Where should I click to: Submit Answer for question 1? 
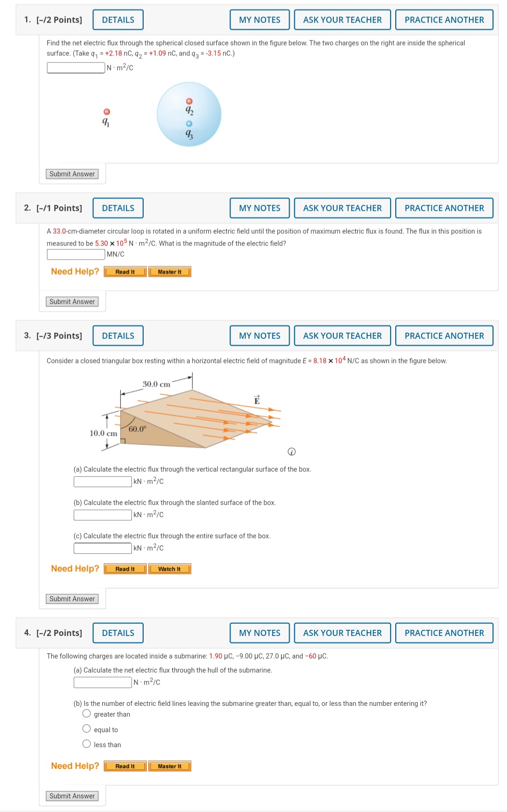point(71,174)
